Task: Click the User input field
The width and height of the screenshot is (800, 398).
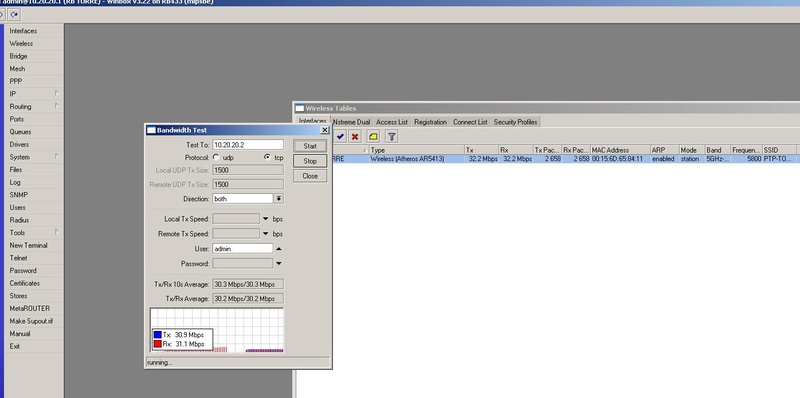Action: point(243,248)
